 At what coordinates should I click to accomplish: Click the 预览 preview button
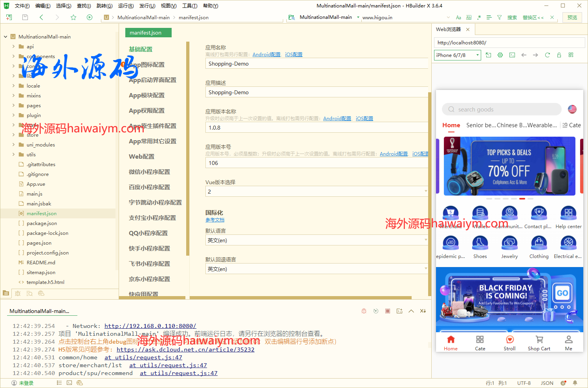(572, 17)
